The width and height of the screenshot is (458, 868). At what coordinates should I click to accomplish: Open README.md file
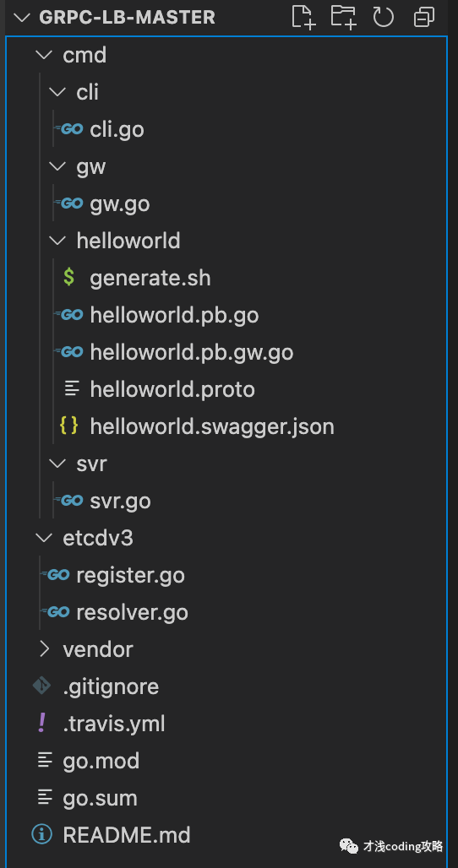tap(127, 835)
